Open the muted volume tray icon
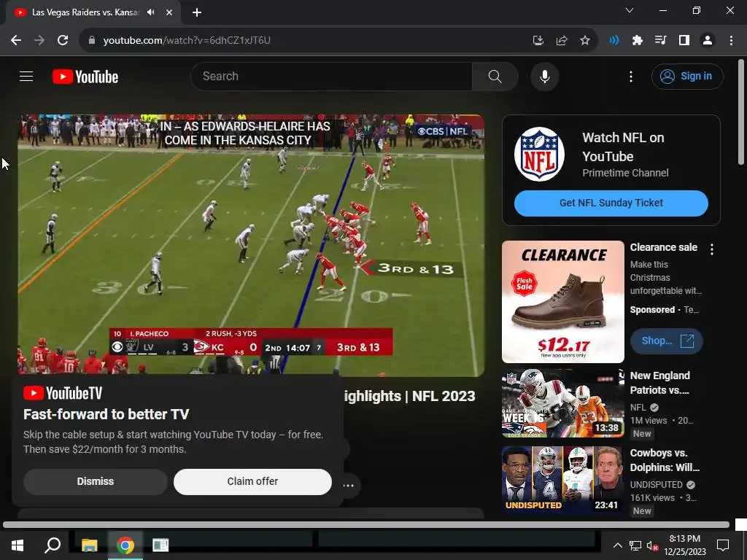 pos(652,545)
